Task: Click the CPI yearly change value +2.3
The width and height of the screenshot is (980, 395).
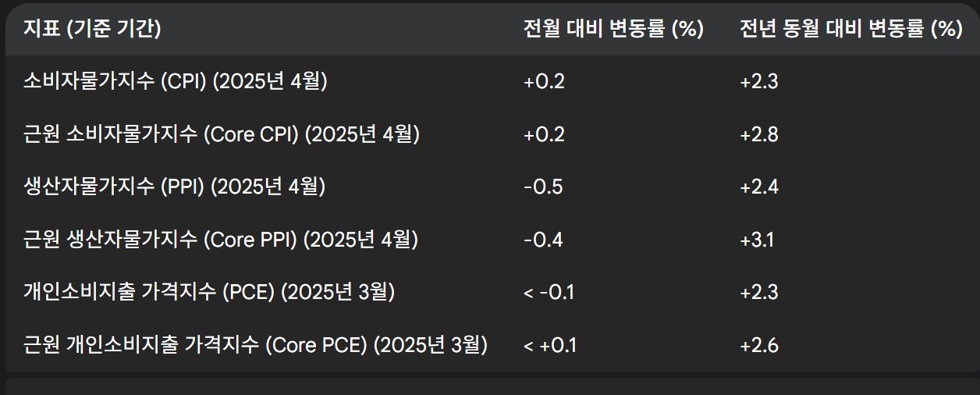Action: click(x=759, y=82)
